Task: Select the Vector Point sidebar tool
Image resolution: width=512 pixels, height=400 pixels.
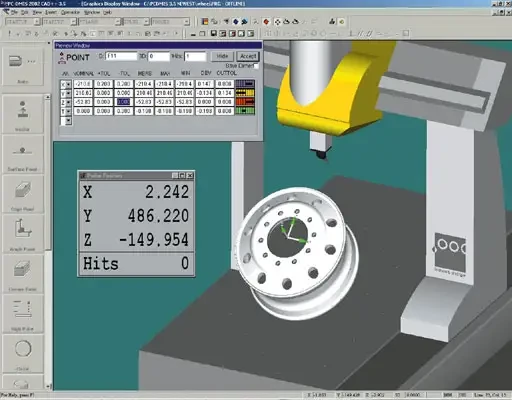Action: (x=23, y=114)
